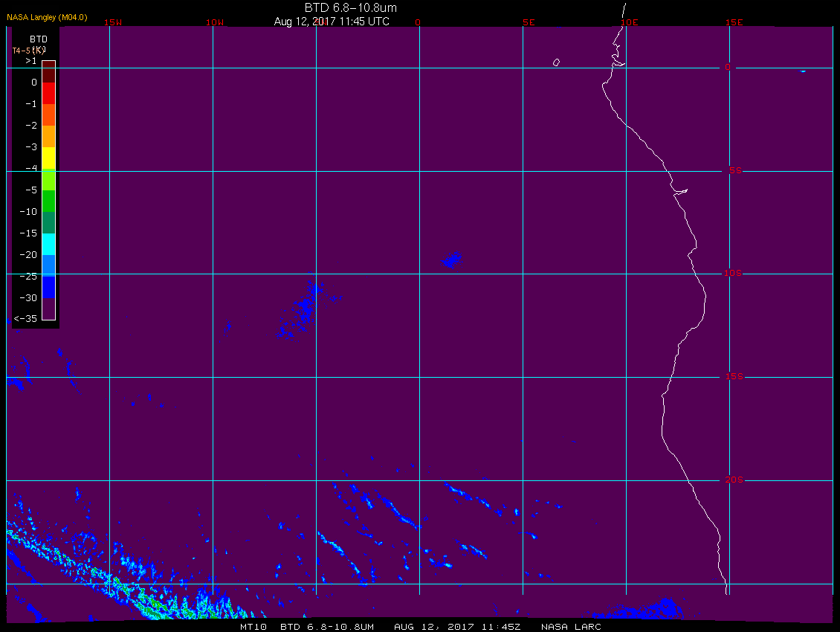Viewport: 840px width, 632px height.
Task: Select the teal green color bar segment
Action: 49,222
